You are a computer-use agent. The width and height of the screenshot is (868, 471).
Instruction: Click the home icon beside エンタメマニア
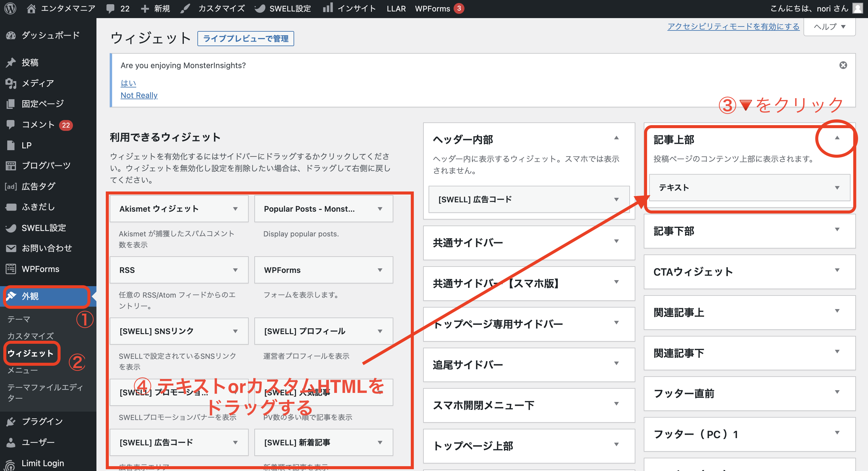31,8
